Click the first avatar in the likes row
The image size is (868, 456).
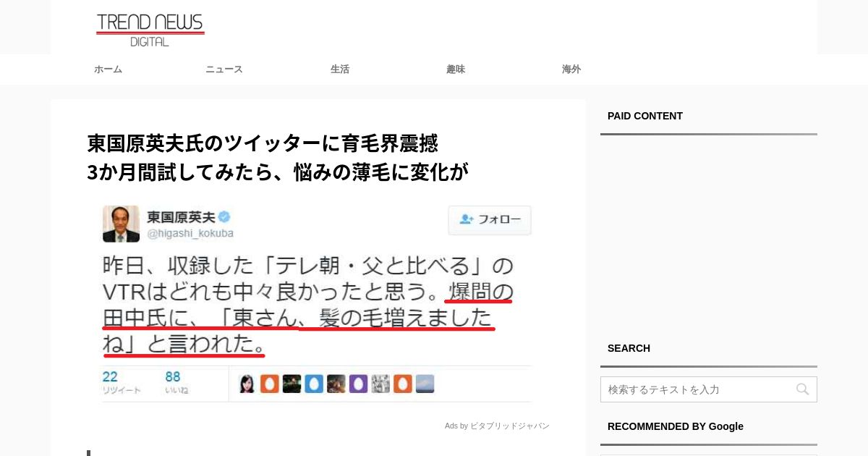coord(247,384)
